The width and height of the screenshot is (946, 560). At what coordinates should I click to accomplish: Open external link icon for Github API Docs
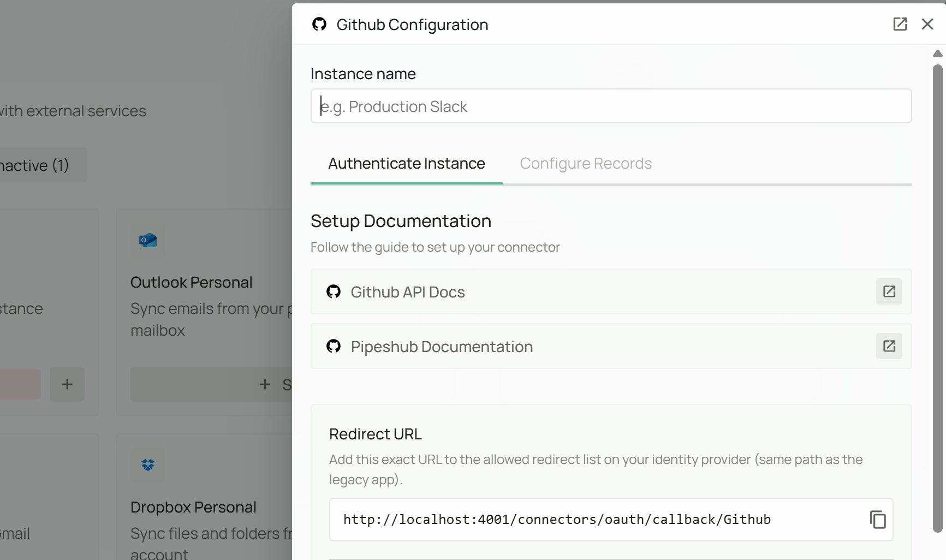pos(889,291)
